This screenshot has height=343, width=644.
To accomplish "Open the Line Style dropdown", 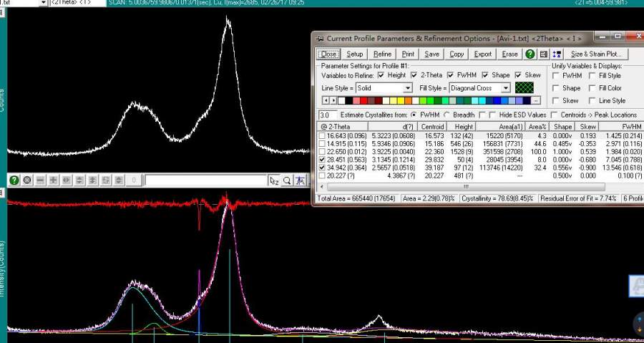I will (408, 88).
